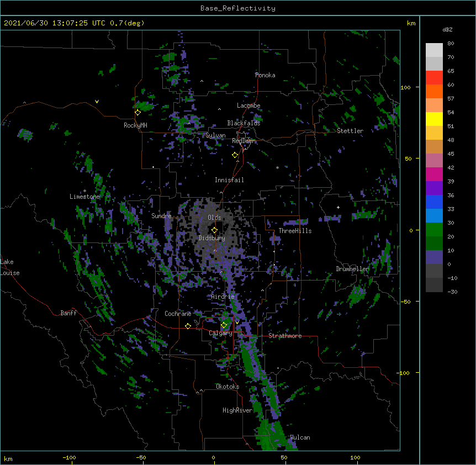The height and width of the screenshot is (465, 476).
Task: Click the HighRiver town label
Action: (x=237, y=410)
